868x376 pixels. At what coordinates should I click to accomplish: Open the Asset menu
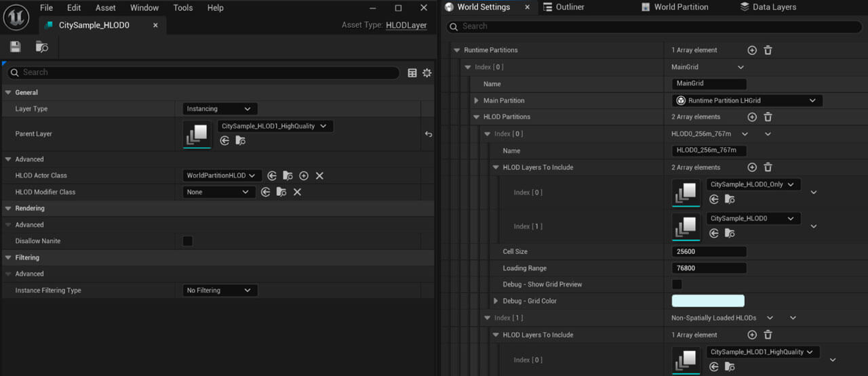[x=105, y=7]
